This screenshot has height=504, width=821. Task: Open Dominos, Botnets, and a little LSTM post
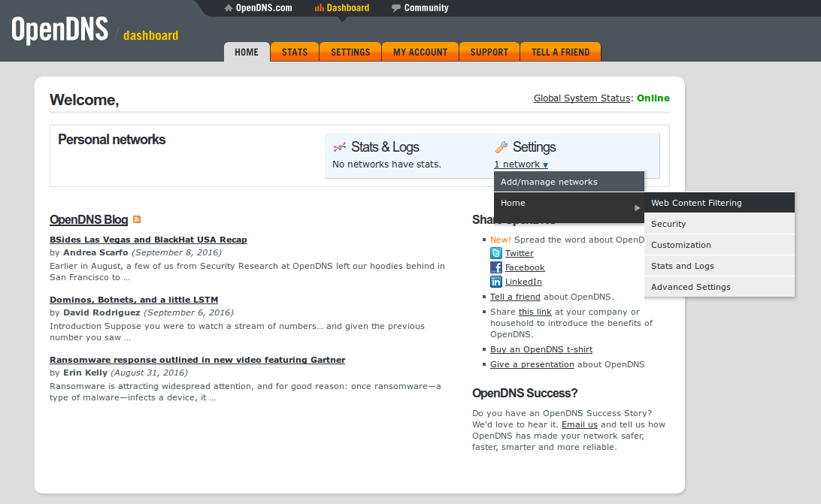pyautogui.click(x=134, y=300)
